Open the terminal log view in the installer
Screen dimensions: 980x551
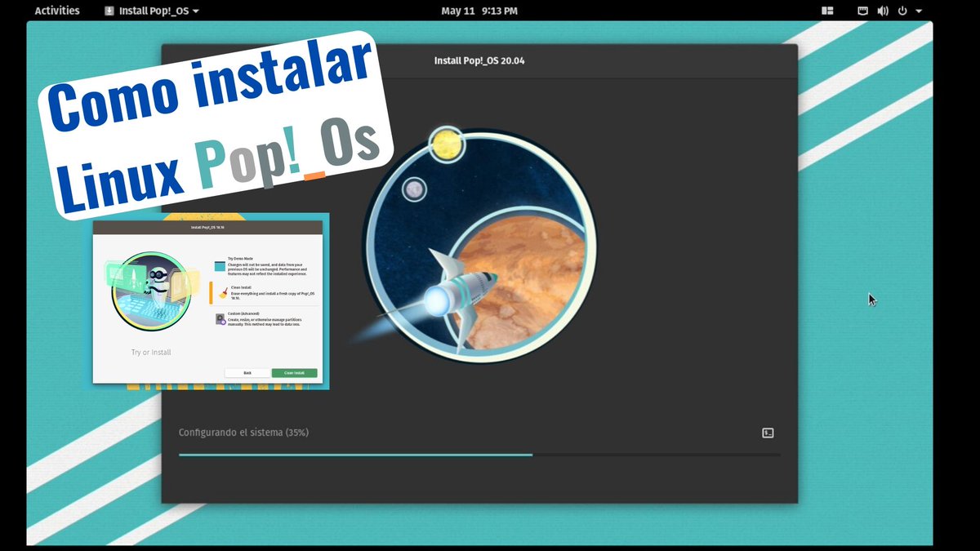coord(767,433)
